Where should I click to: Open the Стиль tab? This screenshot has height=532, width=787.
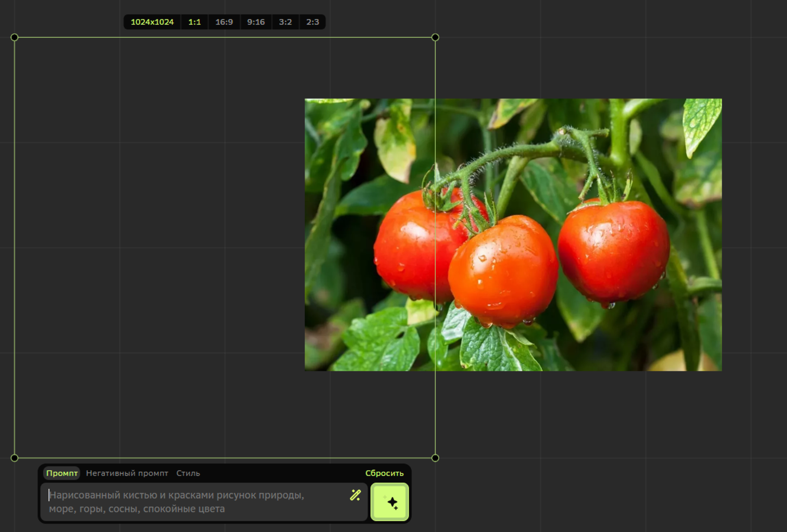point(188,473)
